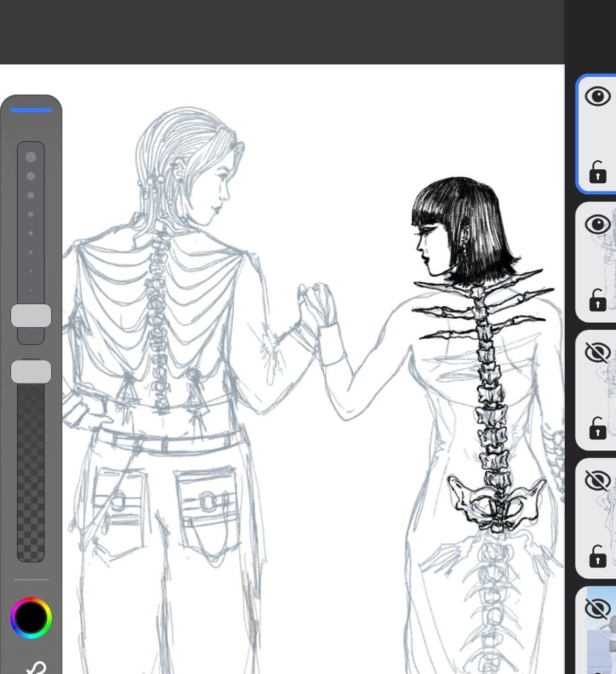Open the color wheel picker with black swatch
Viewport: 616px width, 674px height.
[31, 617]
